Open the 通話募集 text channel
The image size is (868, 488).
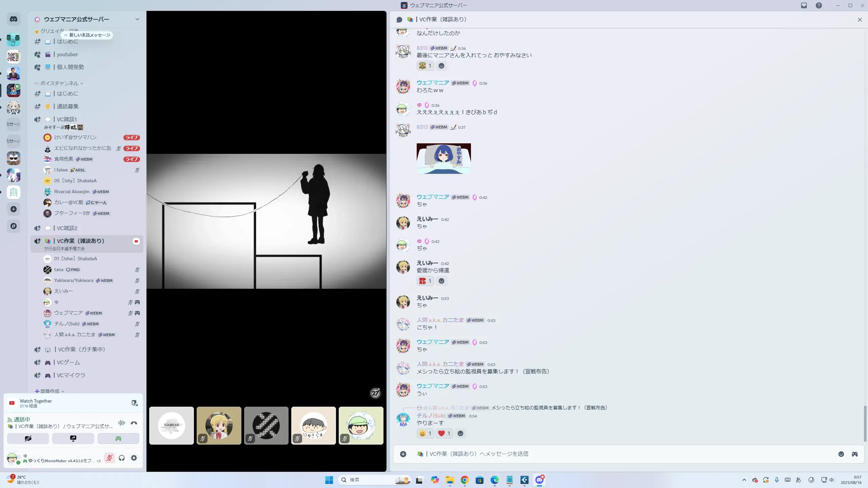67,106
